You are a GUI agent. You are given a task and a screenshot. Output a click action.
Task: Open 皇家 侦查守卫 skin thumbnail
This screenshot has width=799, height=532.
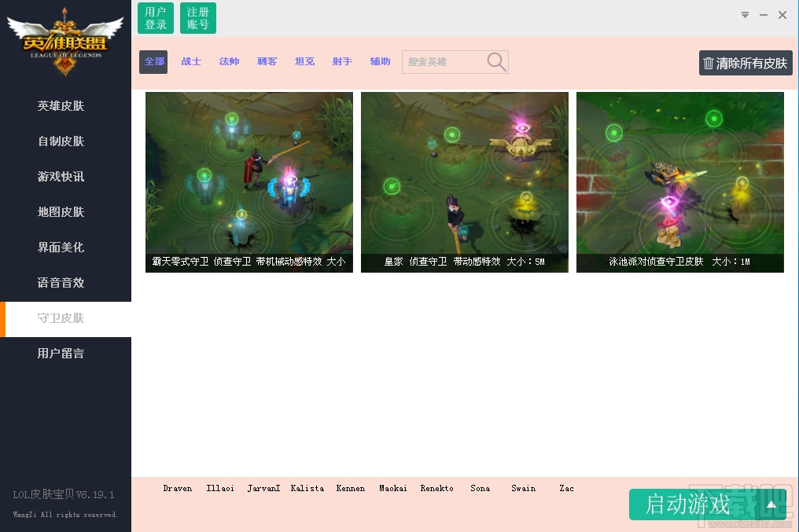click(x=465, y=182)
